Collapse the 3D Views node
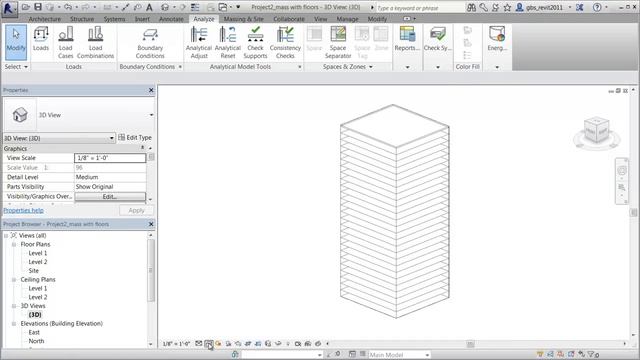This screenshot has width=640, height=360. point(14,306)
